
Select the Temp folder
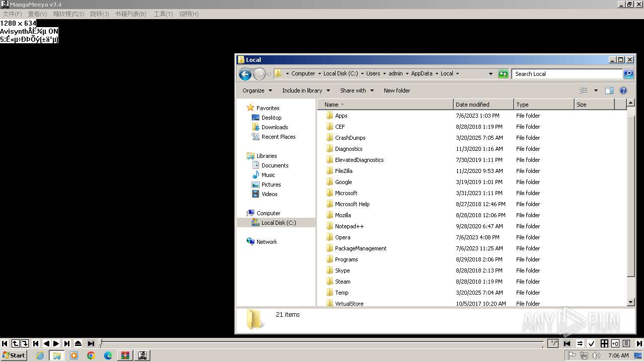pos(342,293)
